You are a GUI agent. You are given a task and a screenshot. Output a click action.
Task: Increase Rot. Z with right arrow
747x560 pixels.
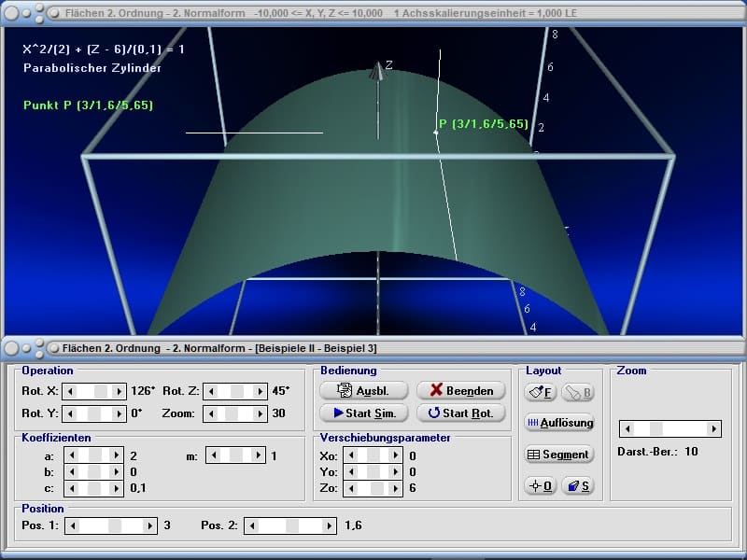[x=261, y=391]
